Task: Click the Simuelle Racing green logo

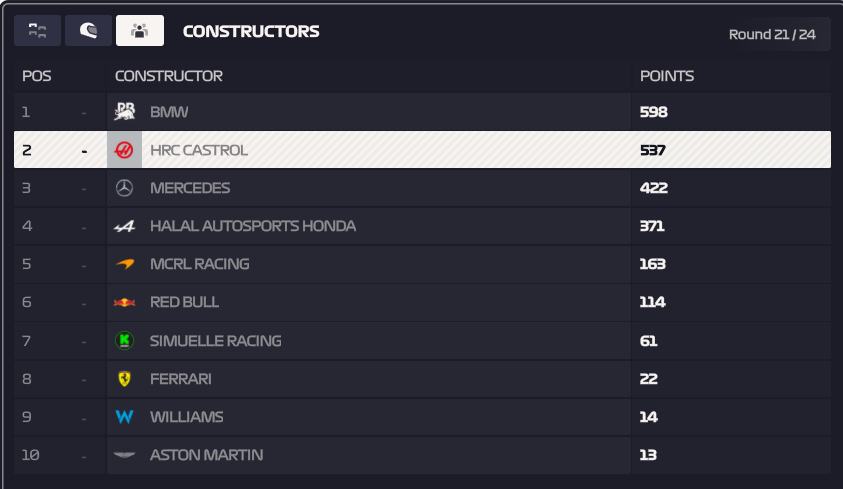Action: tap(124, 340)
